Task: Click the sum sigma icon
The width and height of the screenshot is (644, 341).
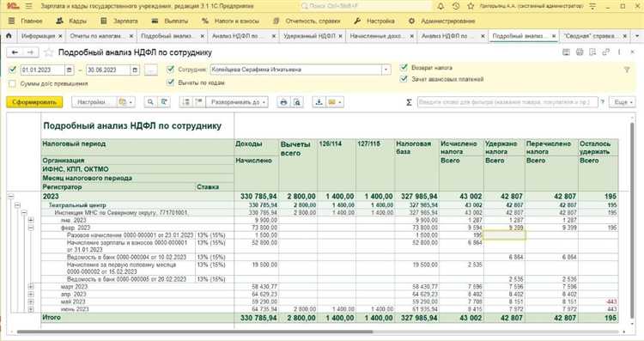Action: (409, 102)
